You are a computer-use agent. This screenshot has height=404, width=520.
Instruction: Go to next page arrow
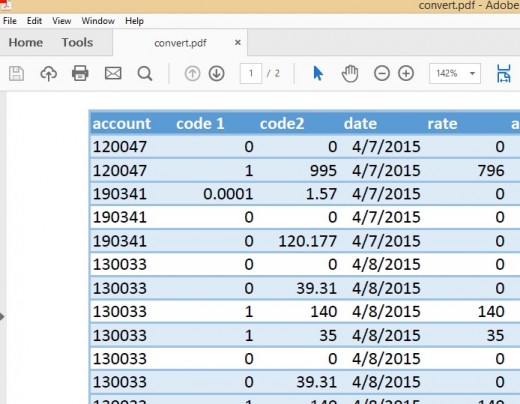[217, 73]
